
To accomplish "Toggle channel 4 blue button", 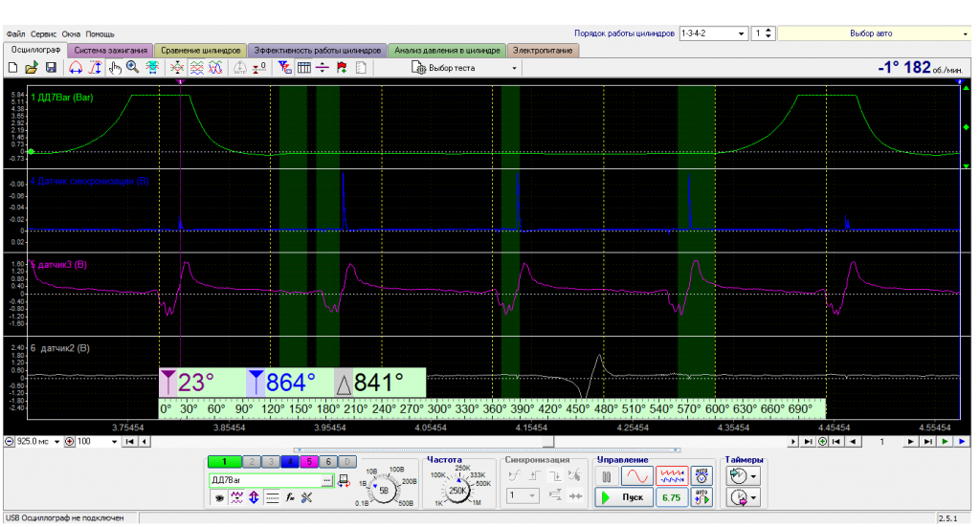I will pyautogui.click(x=290, y=462).
